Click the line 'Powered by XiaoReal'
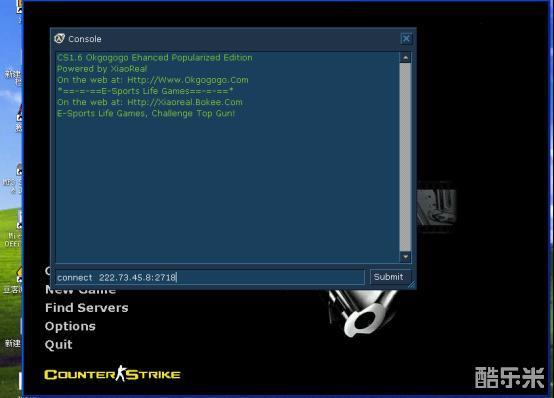 point(102,69)
